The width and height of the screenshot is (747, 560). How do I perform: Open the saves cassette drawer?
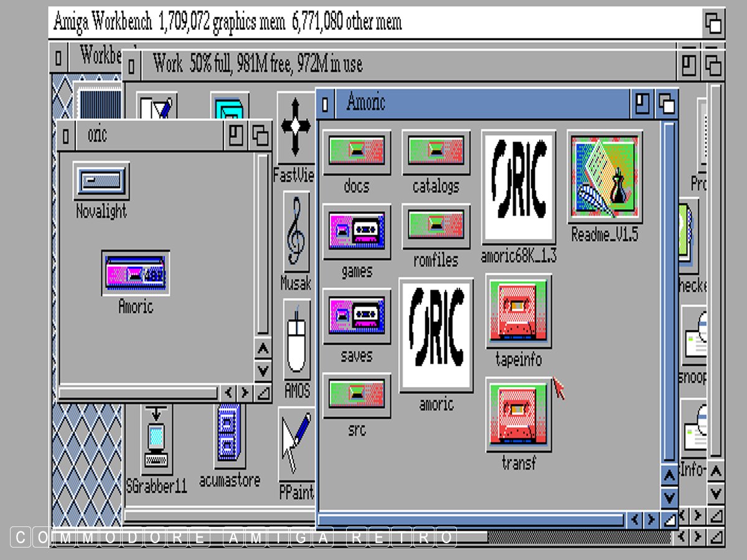(x=357, y=316)
